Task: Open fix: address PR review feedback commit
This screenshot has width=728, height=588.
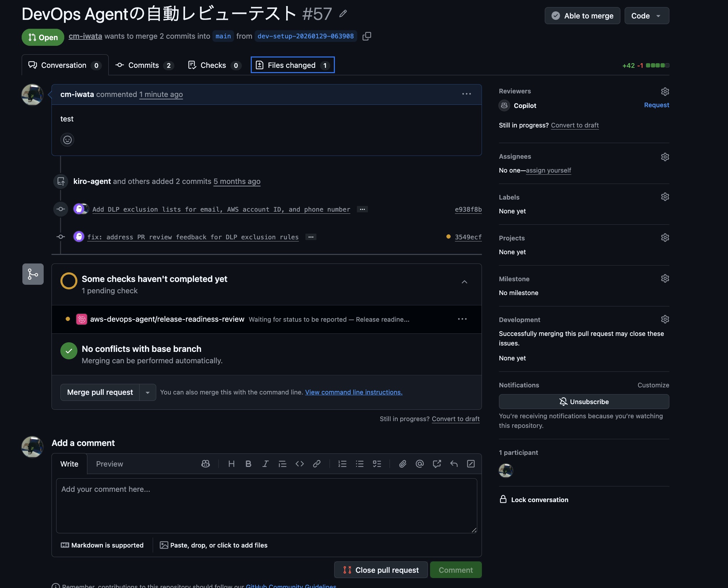Action: tap(193, 237)
